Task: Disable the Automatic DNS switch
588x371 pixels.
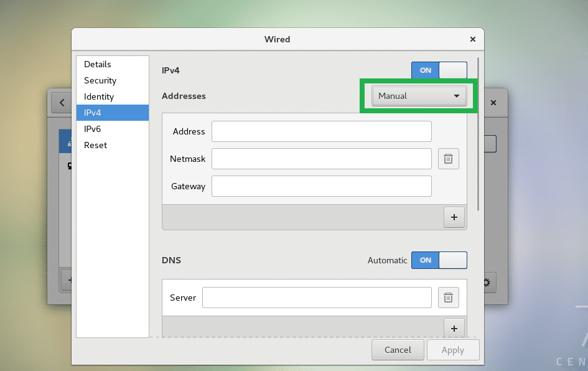Action: (x=439, y=260)
